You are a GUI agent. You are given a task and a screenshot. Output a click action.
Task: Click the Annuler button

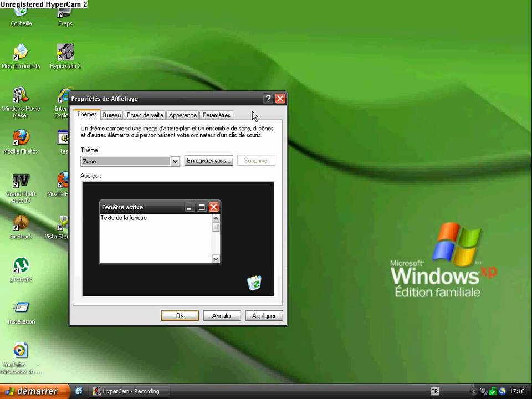pos(222,315)
